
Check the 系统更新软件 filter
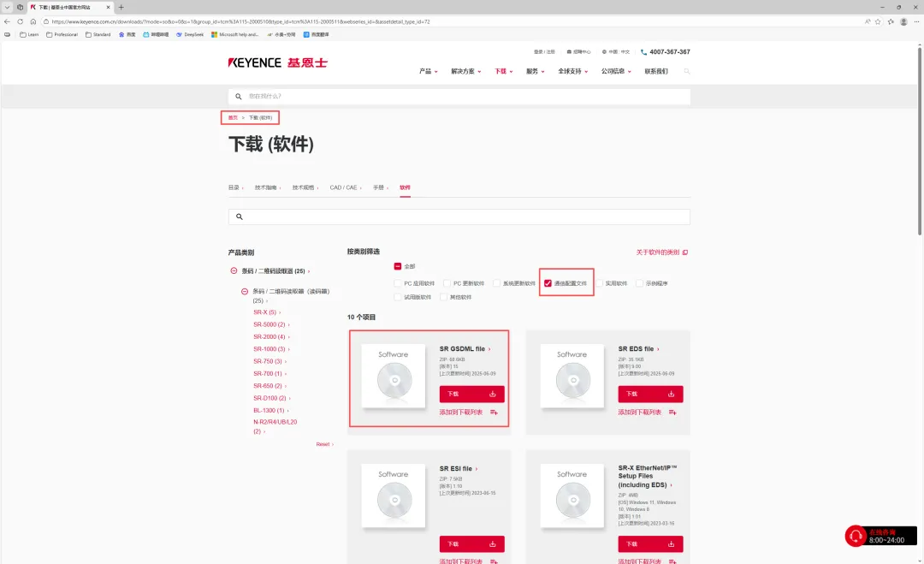[x=496, y=283]
